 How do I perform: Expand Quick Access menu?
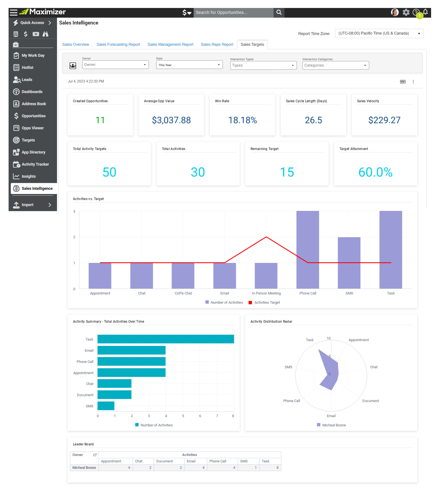coord(33,23)
